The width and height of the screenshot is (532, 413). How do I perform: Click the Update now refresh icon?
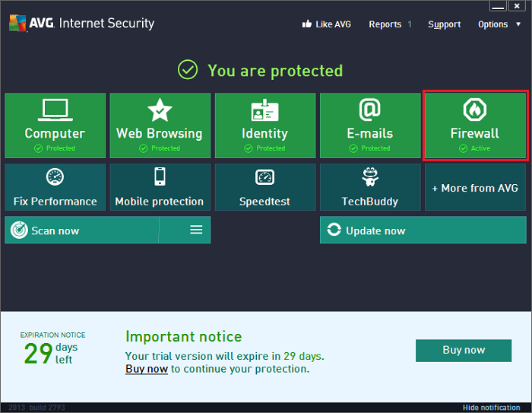(x=334, y=230)
